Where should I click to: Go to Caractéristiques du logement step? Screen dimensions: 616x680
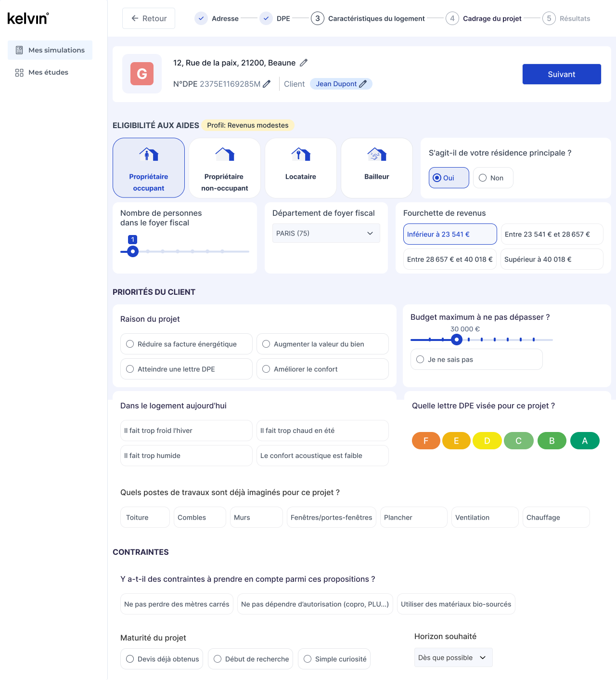[x=368, y=18]
